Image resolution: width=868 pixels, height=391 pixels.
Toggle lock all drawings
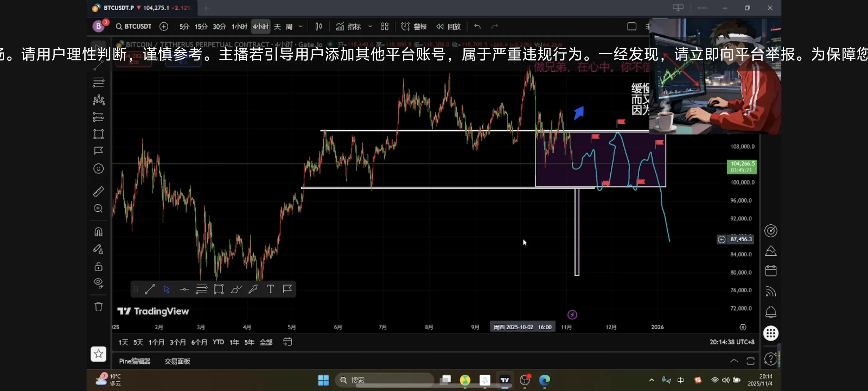[x=98, y=267]
